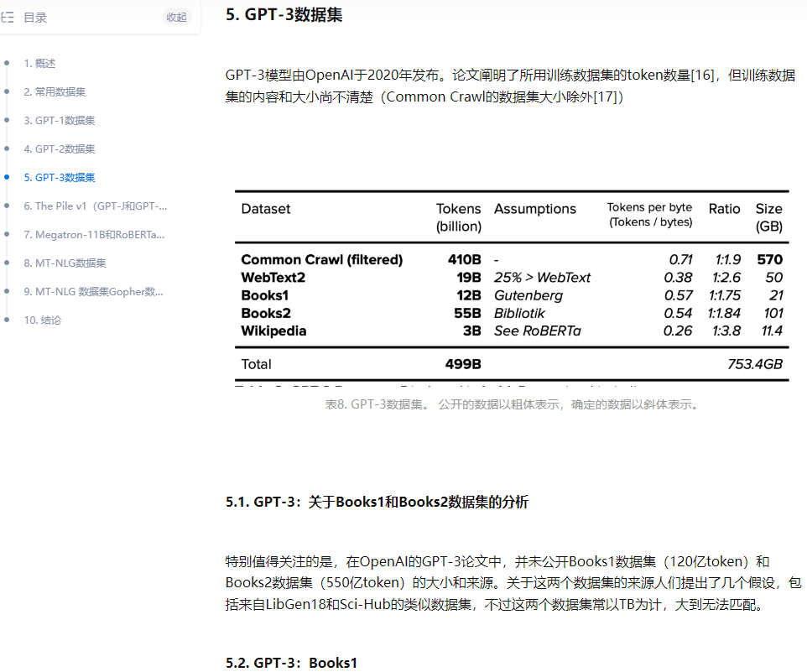Screen dimensions: 807x672
Task: Click the Bibliotik assumption cell
Action: 519,314
